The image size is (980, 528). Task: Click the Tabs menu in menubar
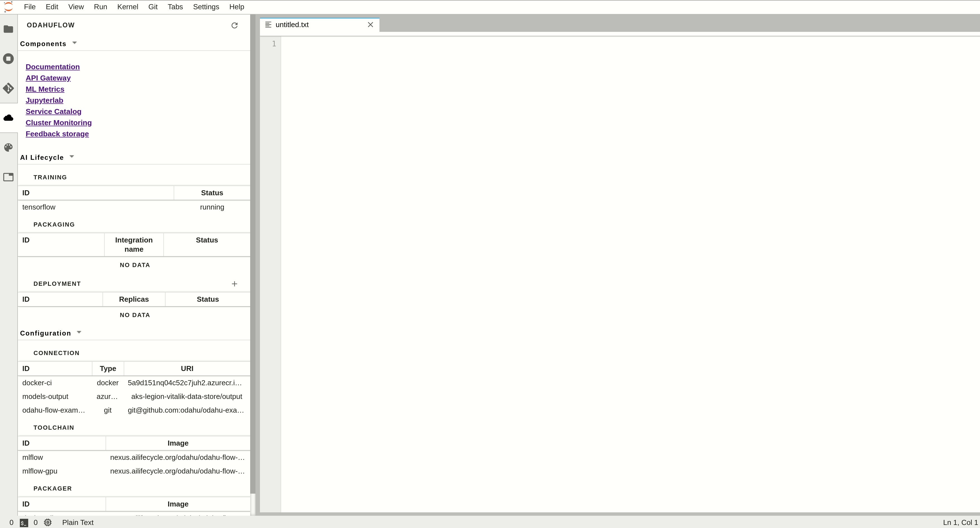pyautogui.click(x=174, y=6)
